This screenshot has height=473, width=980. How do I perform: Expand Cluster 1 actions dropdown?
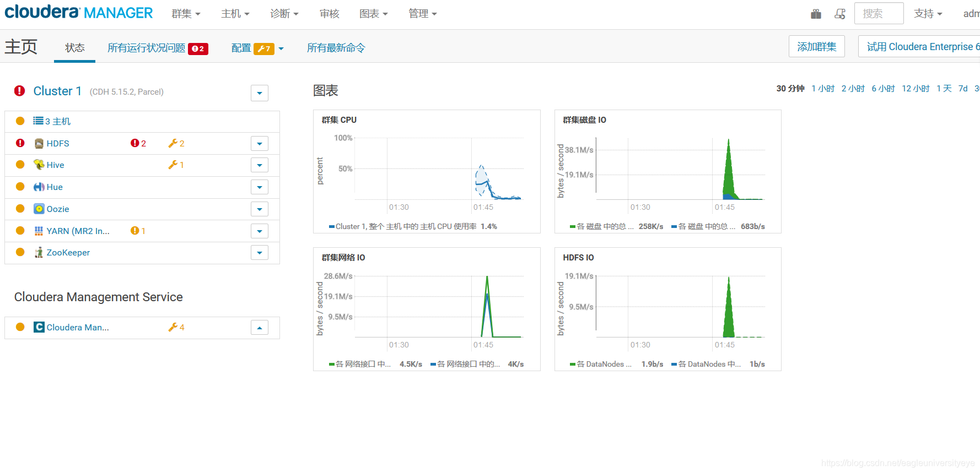point(260,93)
